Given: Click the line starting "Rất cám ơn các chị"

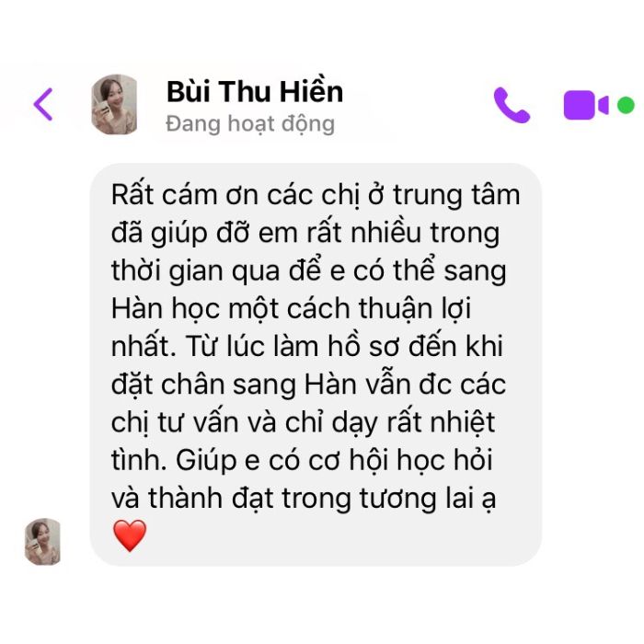Looking at the screenshot, I should pyautogui.click(x=316, y=195).
